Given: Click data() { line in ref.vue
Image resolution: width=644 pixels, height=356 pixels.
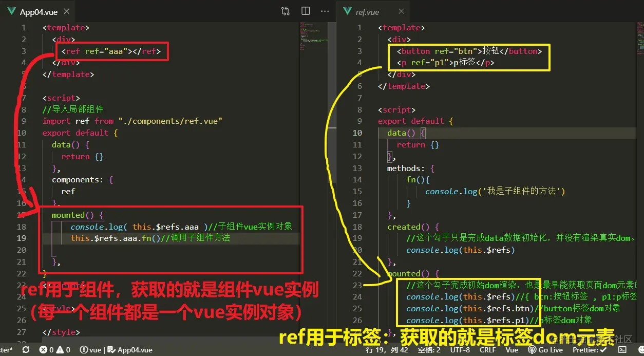Looking at the screenshot, I should (407, 133).
